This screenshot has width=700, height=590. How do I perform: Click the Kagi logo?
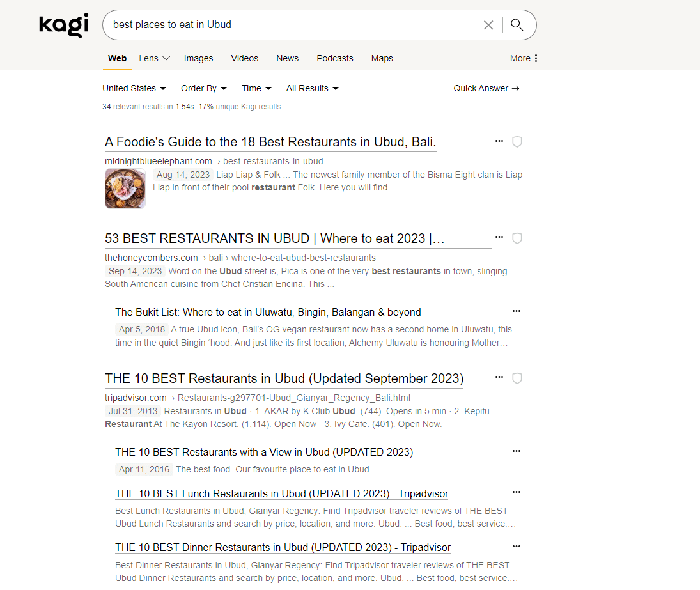pos(64,25)
